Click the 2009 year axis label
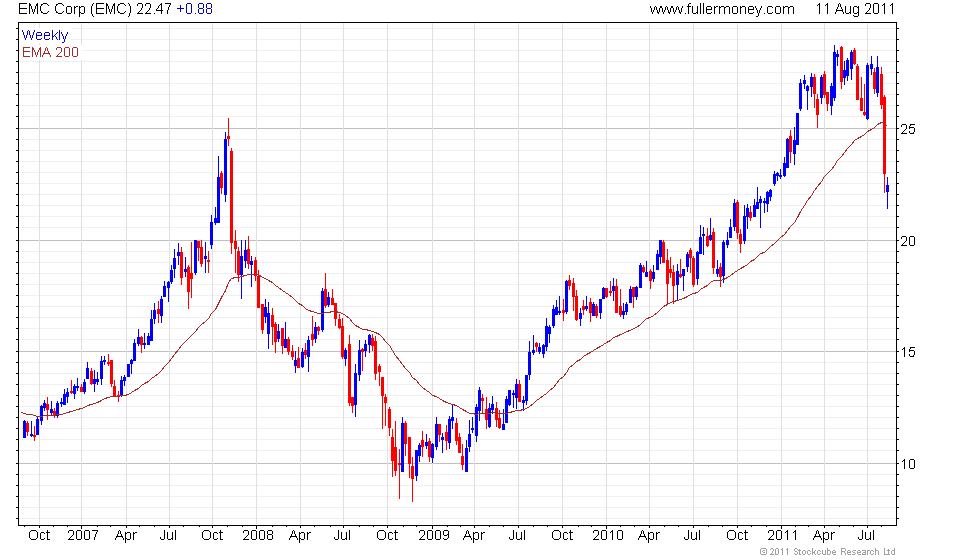Screen dimensions: 980x560 pos(433,535)
